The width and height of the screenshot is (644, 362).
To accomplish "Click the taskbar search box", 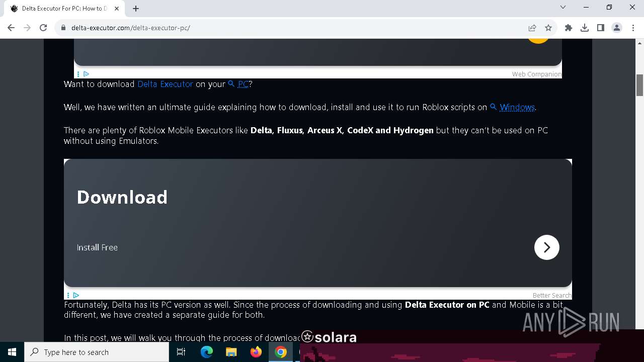I will tap(97, 352).
